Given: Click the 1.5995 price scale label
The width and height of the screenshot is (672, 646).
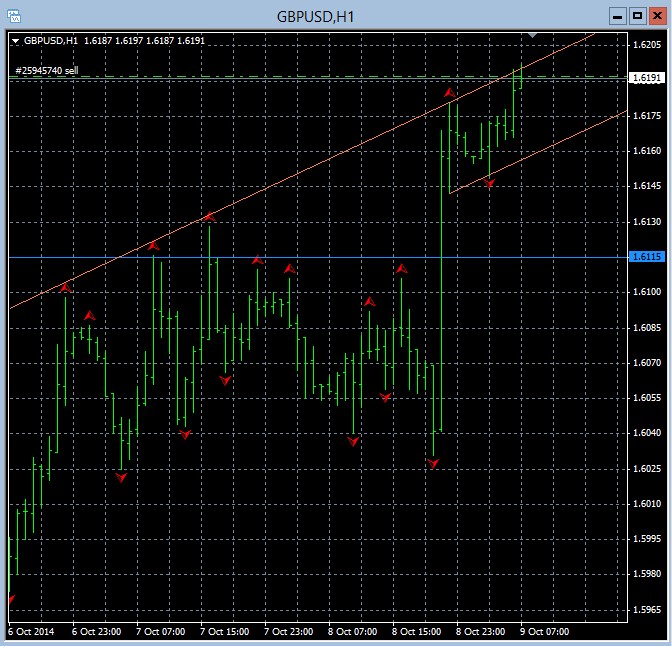Looking at the screenshot, I should point(647,539).
